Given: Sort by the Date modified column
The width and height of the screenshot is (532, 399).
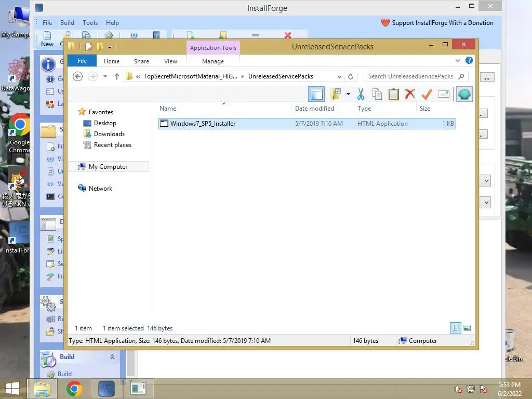Looking at the screenshot, I should point(322,109).
